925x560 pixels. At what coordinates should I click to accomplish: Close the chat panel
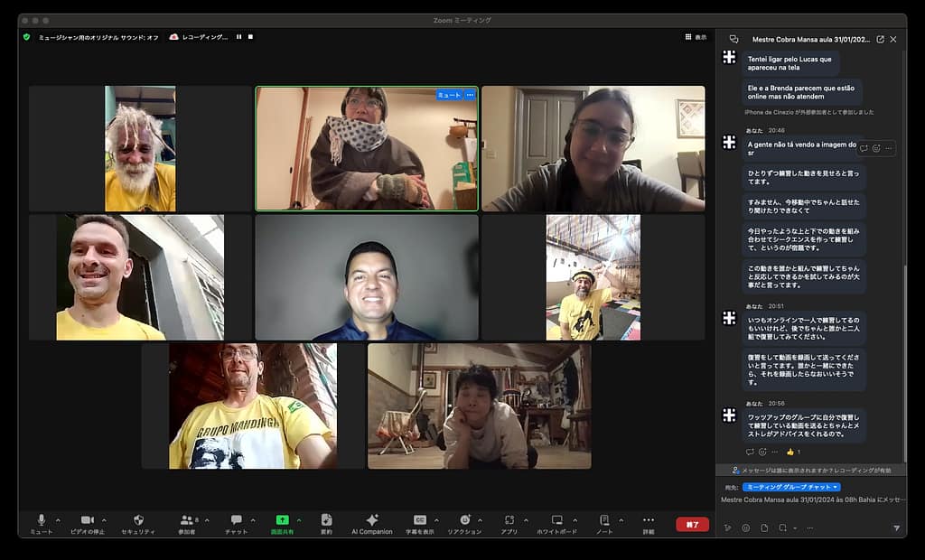[x=893, y=40]
